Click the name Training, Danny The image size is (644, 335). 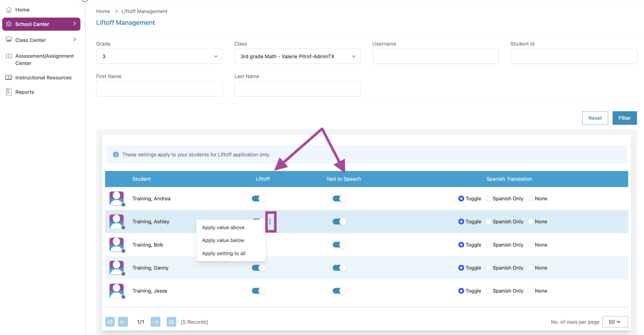coord(150,268)
